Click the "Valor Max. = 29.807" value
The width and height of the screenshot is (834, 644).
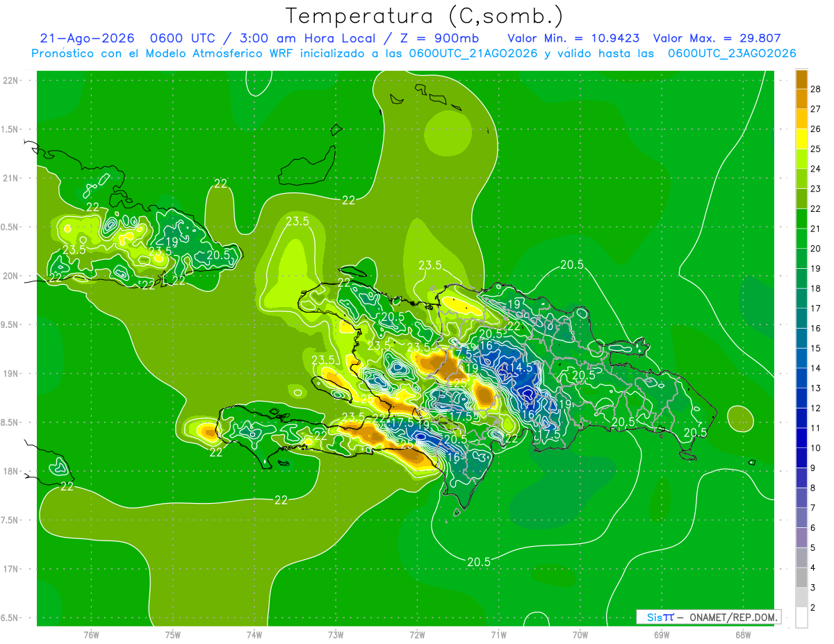717,39
